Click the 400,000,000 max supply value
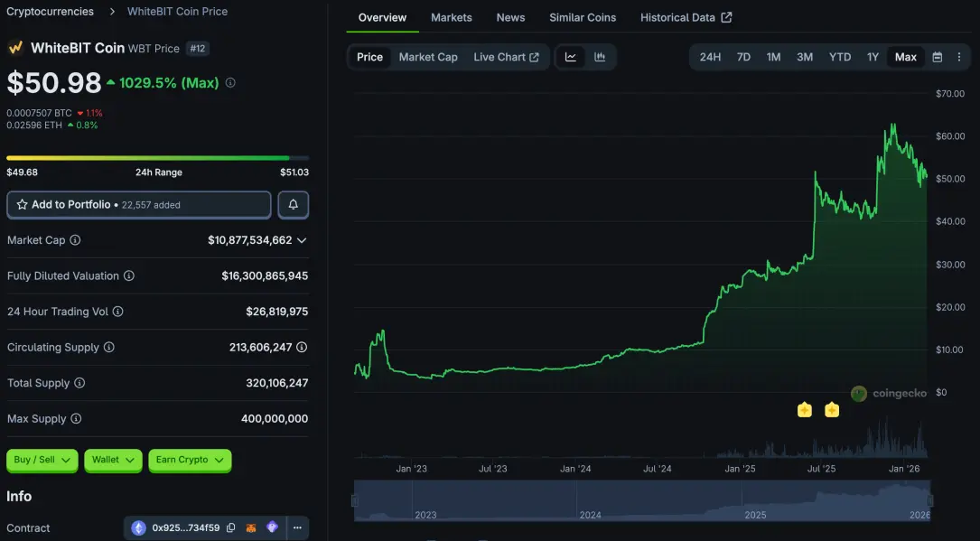 [x=275, y=418]
